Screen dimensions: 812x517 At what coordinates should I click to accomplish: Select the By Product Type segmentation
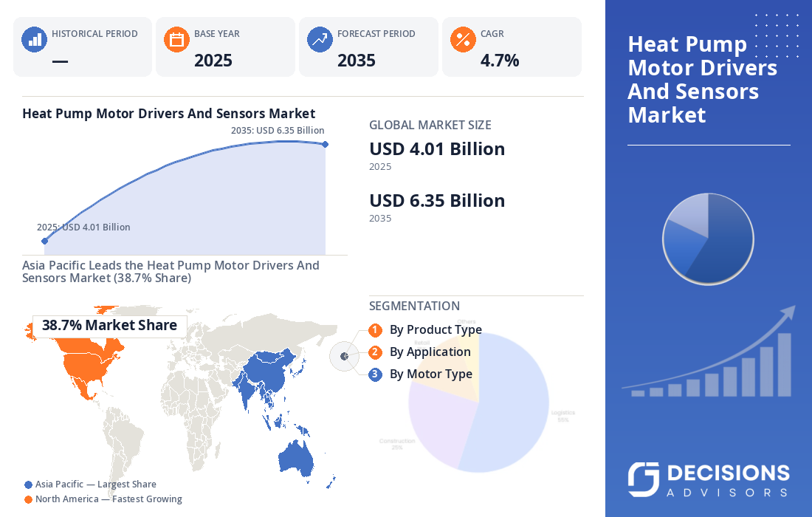[x=436, y=330]
